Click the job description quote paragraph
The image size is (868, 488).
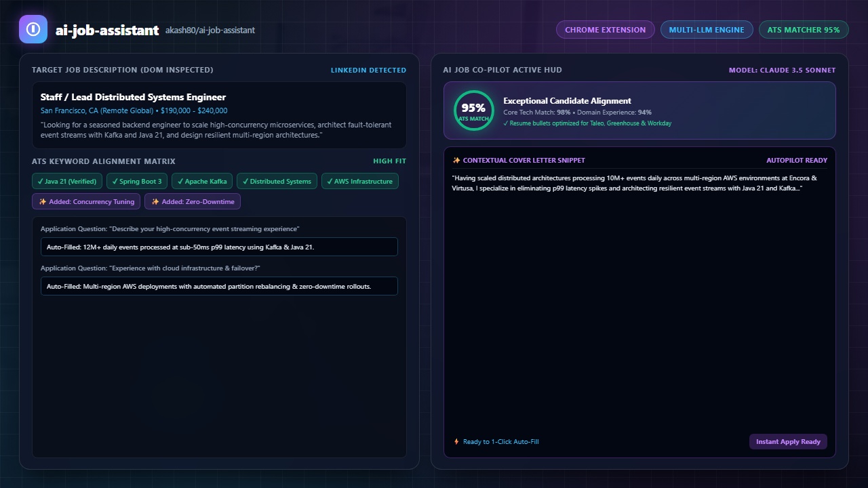click(x=216, y=130)
